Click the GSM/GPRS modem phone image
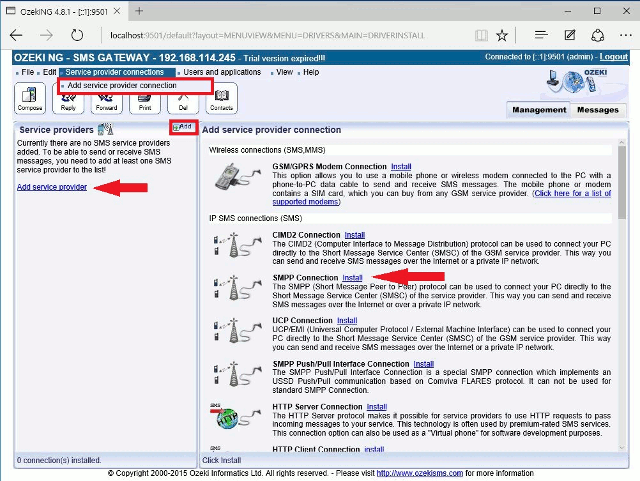Screen dimensions: 640x481 [238, 176]
